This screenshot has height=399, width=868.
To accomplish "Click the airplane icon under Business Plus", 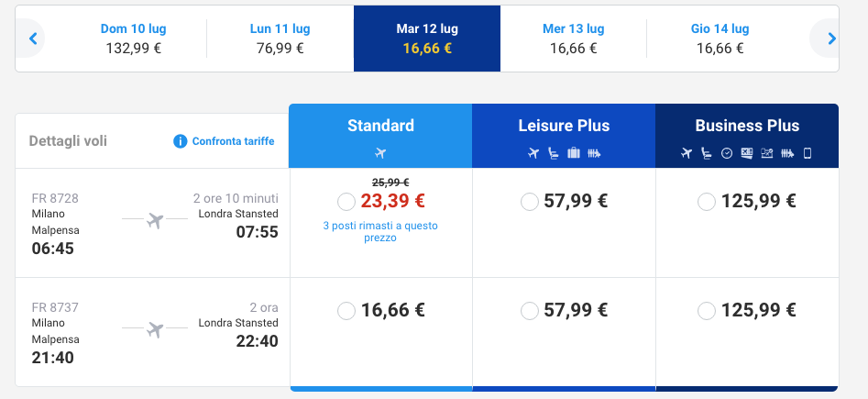I will tap(687, 153).
